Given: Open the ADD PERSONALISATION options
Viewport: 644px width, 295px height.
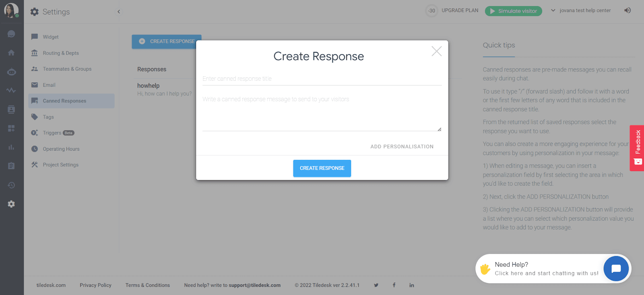Looking at the screenshot, I should pyautogui.click(x=402, y=147).
